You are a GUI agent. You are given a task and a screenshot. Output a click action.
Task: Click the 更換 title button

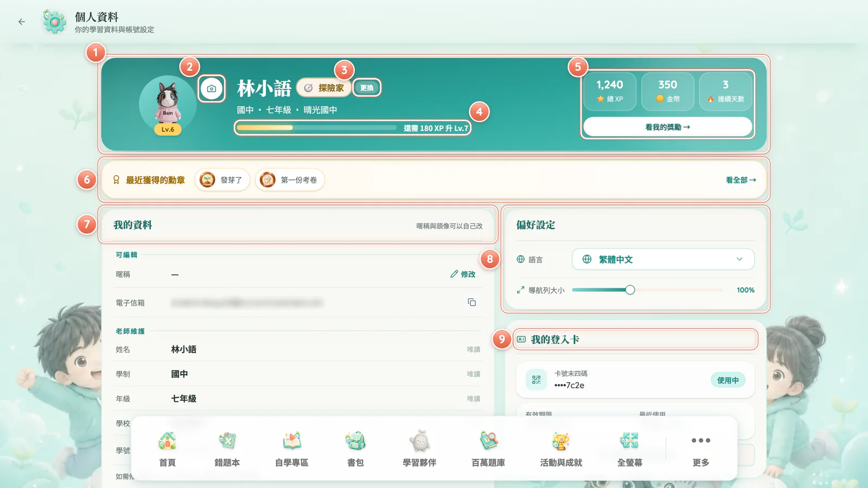click(367, 88)
